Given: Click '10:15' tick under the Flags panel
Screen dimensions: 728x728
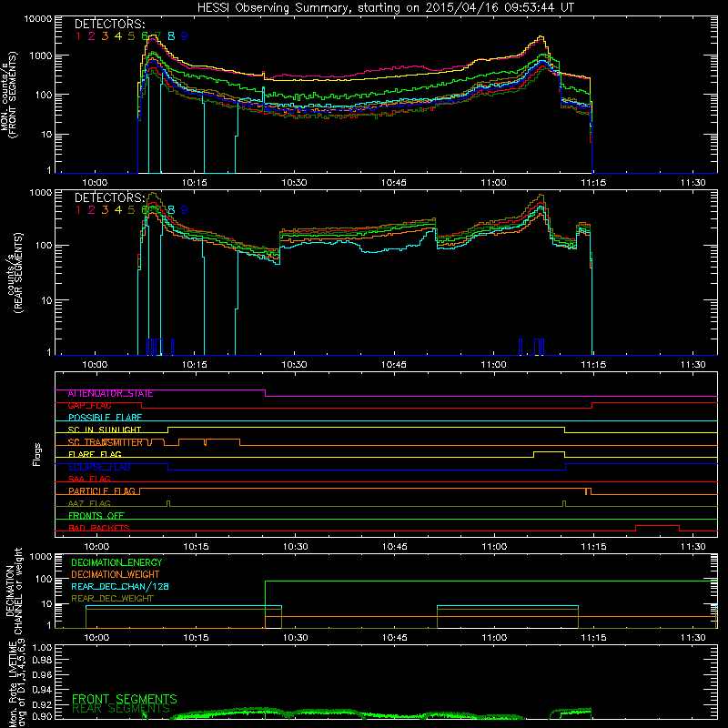Looking at the screenshot, I should pyautogui.click(x=196, y=547).
